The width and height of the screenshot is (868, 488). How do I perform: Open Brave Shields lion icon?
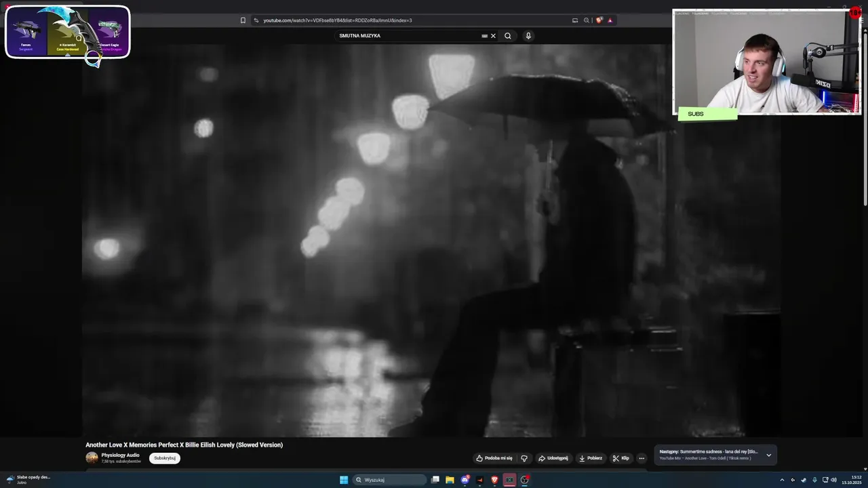599,20
